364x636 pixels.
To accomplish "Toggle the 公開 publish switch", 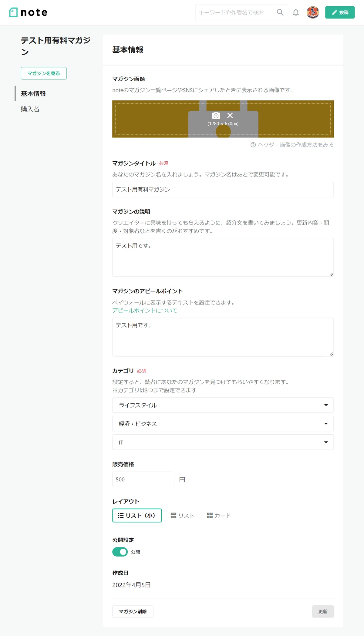I will (120, 552).
